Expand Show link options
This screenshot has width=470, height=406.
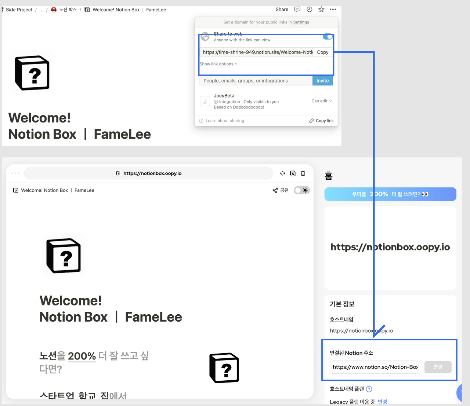coord(218,64)
